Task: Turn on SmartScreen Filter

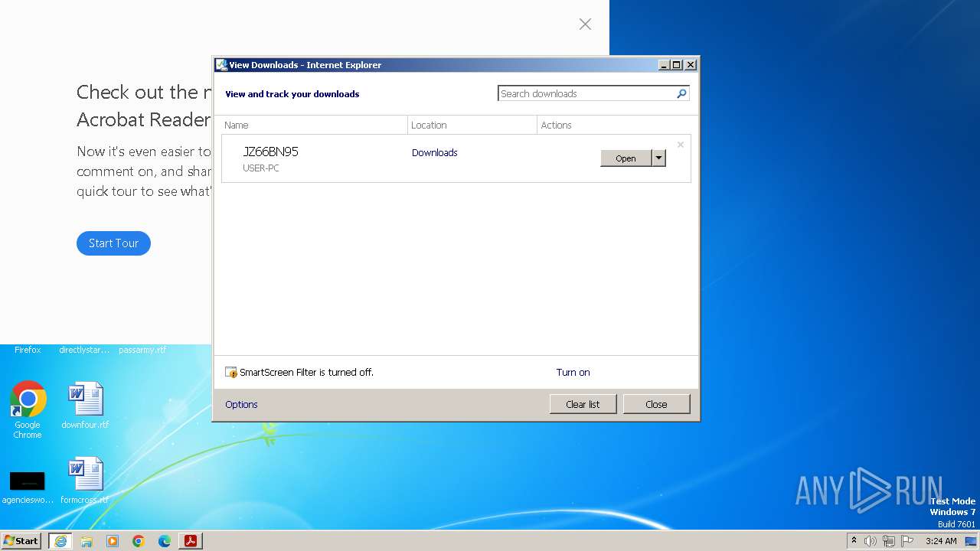Action: [573, 372]
